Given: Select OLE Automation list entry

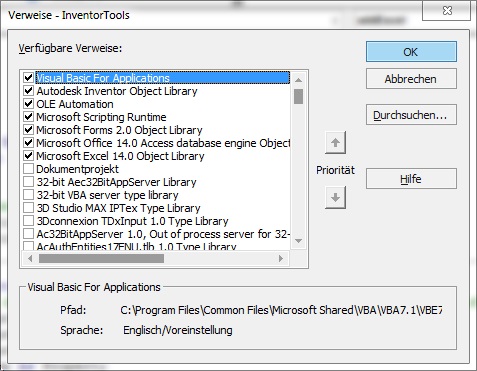Looking at the screenshot, I should coord(75,104).
